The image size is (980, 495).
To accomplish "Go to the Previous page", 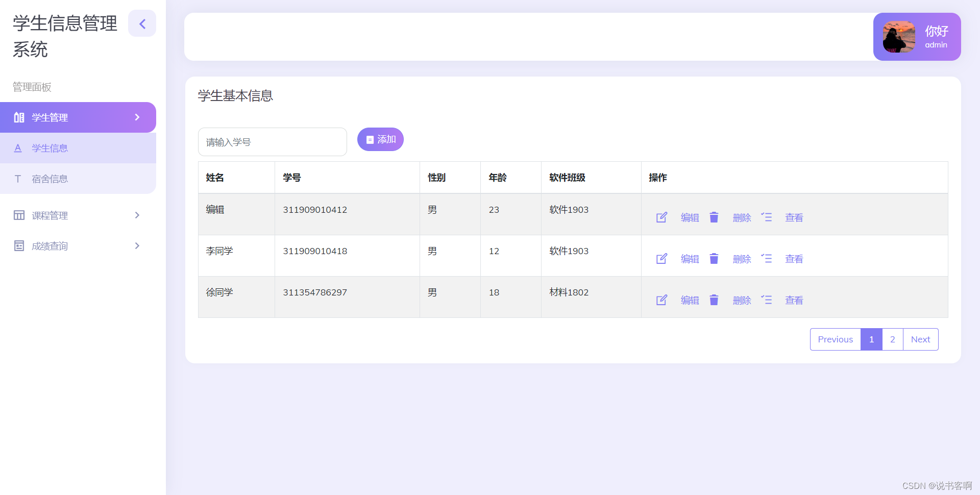I will pos(835,339).
